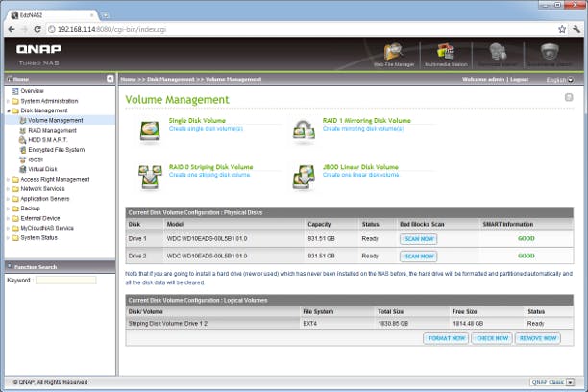Close the EdsNAS2 tab
Image resolution: width=588 pixels, height=392 pixels.
pyautogui.click(x=91, y=15)
